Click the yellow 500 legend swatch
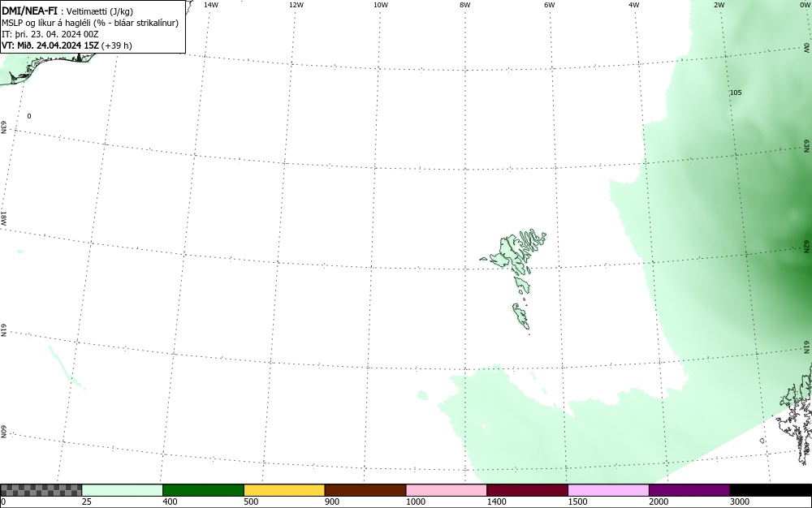 [x=284, y=490]
